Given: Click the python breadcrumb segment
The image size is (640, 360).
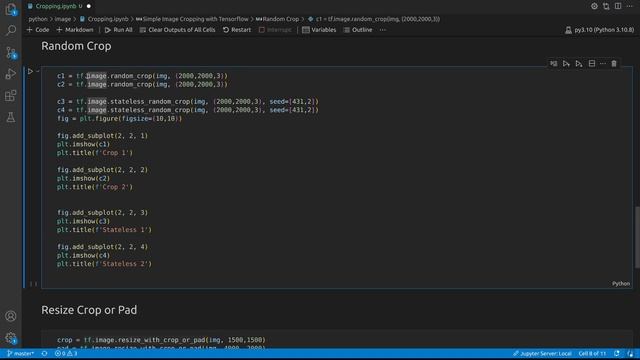Looking at the screenshot, I should [x=38, y=19].
